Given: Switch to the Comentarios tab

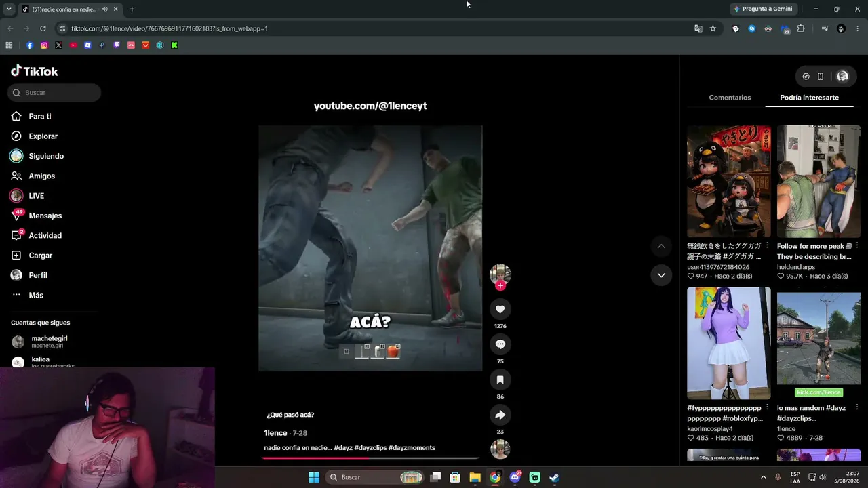Looking at the screenshot, I should (x=730, y=98).
